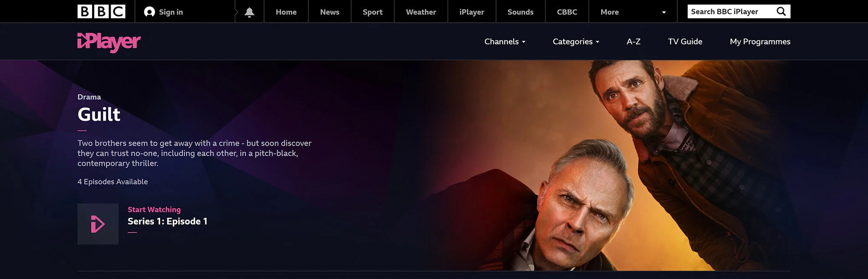Expand the More menu arrow
The image size is (868, 279).
[x=664, y=12]
